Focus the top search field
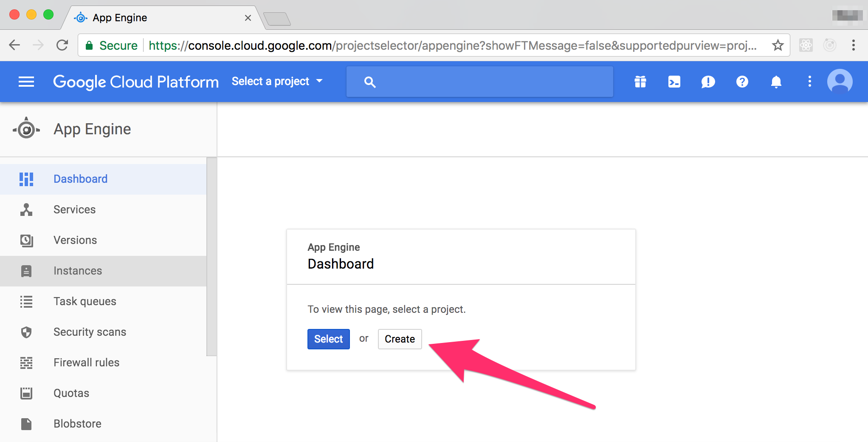868x442 pixels. point(480,82)
